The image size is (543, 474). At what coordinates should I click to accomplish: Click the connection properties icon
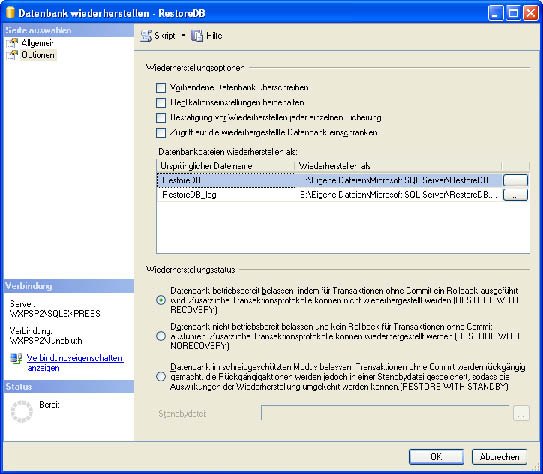tap(16, 358)
